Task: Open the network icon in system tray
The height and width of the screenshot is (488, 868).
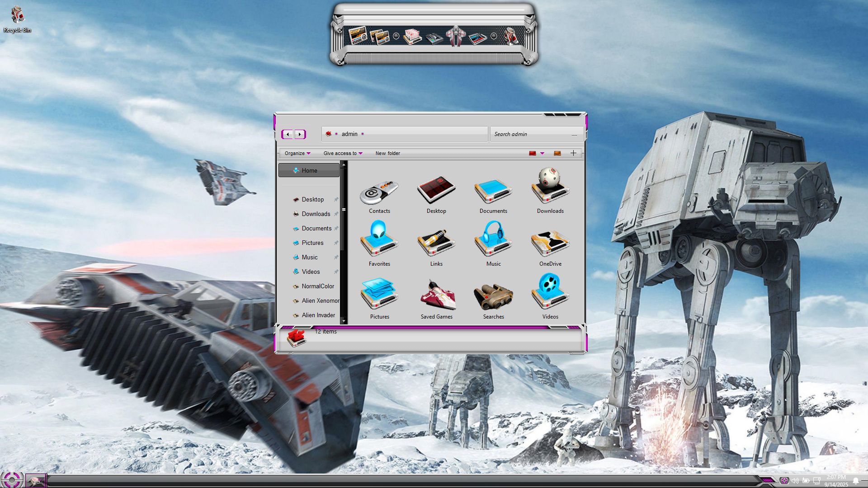Action: 816,481
